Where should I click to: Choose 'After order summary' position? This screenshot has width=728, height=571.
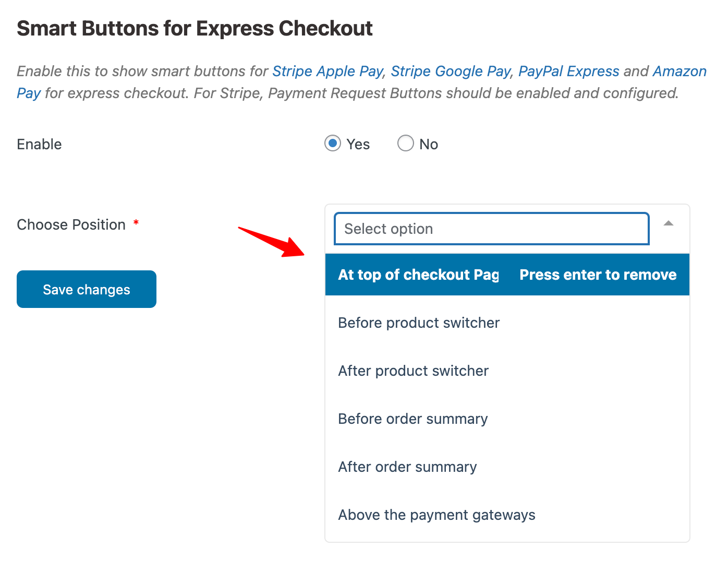[x=407, y=467]
